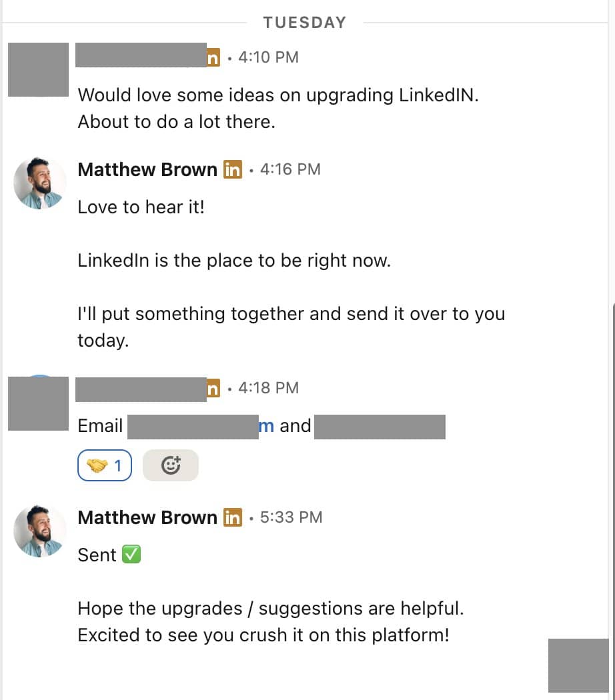Click the redacted avatar of 4:18 PM sender
Image resolution: width=615 pixels, height=700 pixels.
coord(38,403)
